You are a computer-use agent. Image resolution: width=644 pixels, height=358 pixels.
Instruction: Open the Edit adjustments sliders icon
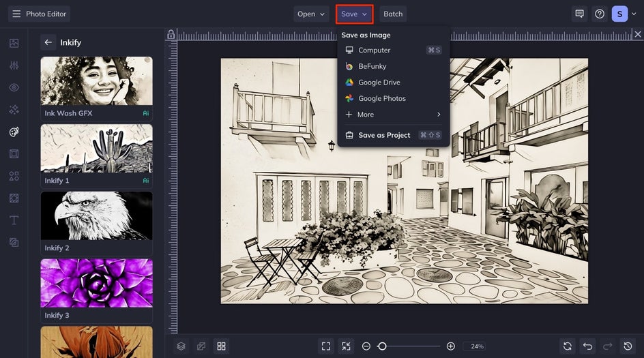(14, 65)
